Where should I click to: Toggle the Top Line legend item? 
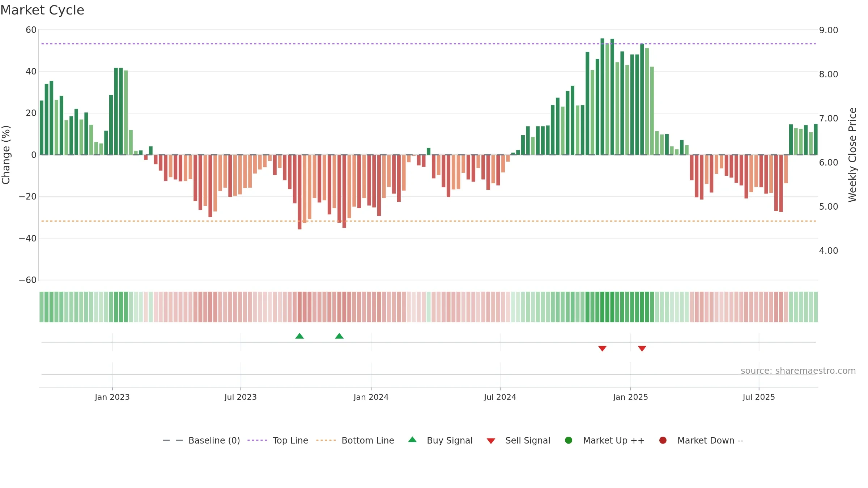click(x=278, y=440)
